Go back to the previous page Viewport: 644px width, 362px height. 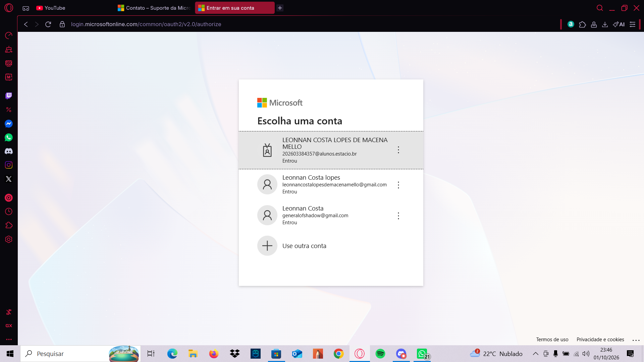[x=26, y=24]
